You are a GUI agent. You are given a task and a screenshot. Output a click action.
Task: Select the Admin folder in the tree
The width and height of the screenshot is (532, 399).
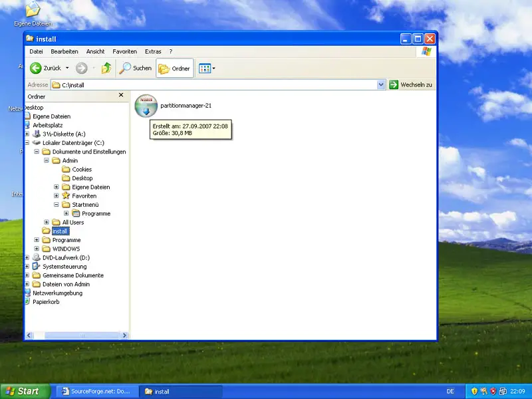[70, 160]
